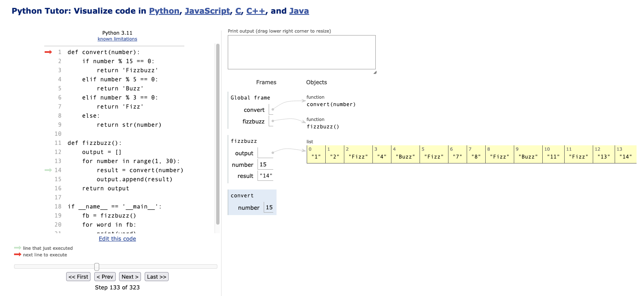Click the Step 133 of 323 label

117,287
